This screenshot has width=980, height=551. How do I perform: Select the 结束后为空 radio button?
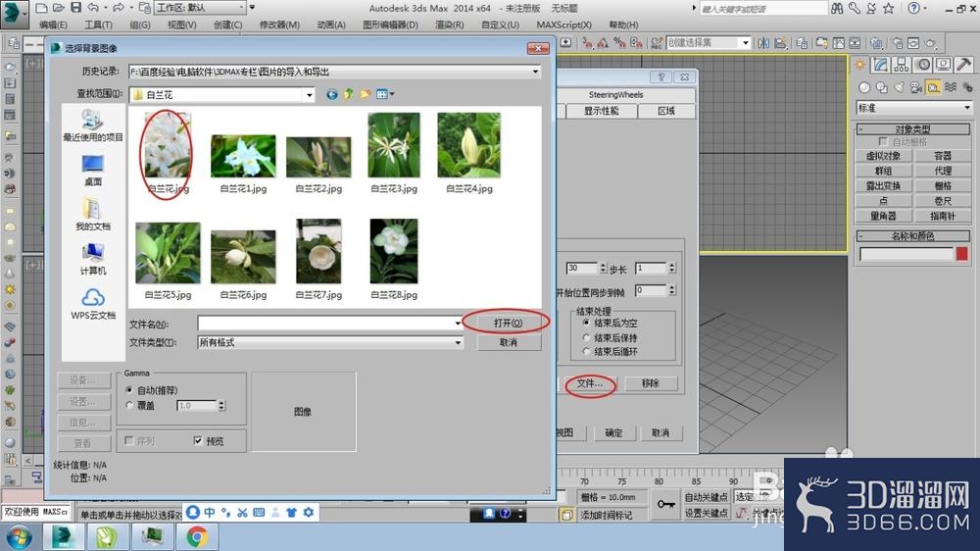586,323
